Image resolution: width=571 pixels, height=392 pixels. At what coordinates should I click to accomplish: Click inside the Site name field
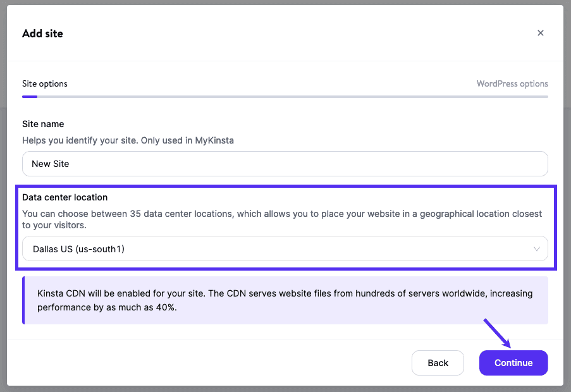tap(285, 163)
